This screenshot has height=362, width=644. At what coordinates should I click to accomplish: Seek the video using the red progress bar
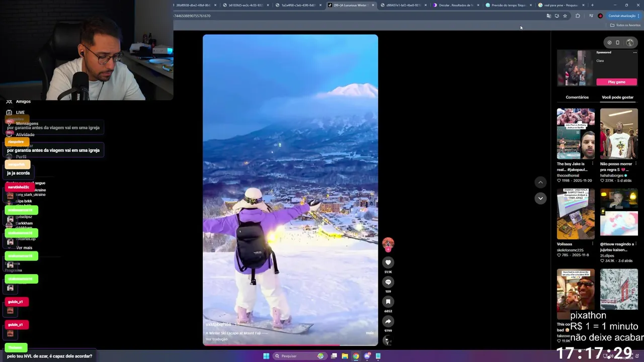point(290,345)
